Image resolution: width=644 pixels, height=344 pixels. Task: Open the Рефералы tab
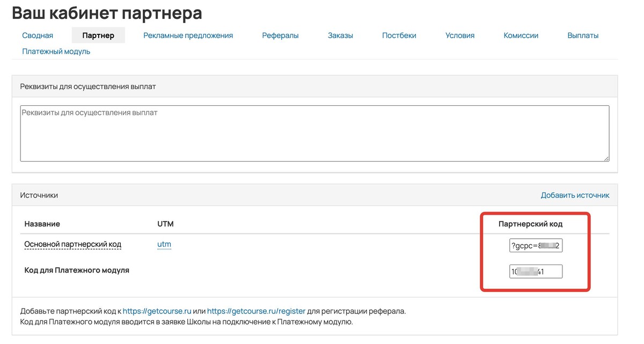tap(280, 35)
